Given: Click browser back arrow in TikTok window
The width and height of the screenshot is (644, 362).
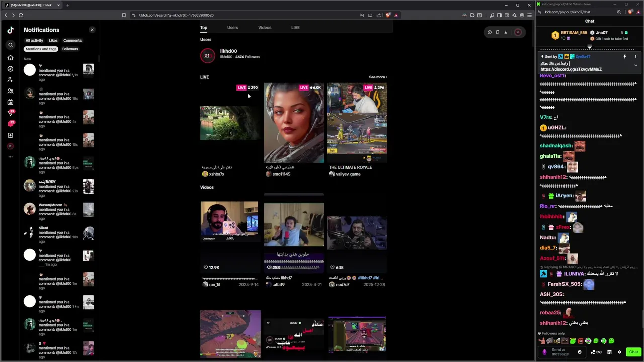Looking at the screenshot, I should 6,15.
